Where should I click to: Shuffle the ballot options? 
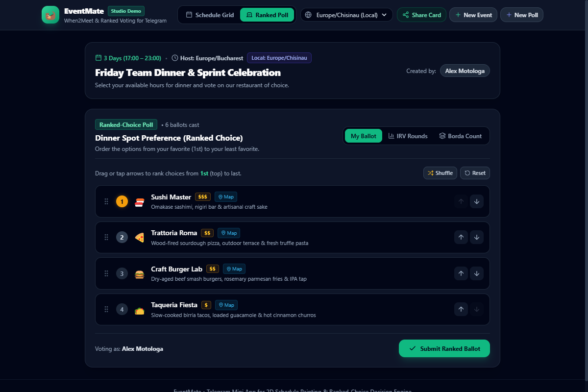pyautogui.click(x=440, y=173)
